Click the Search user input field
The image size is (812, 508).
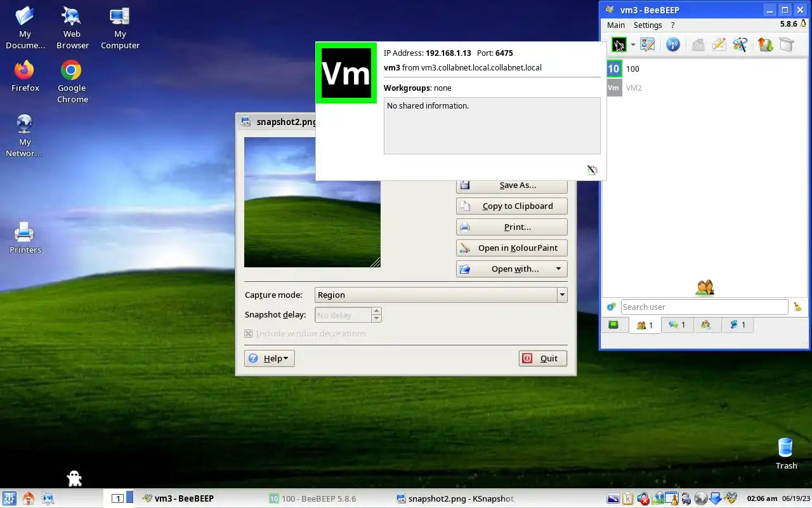pos(704,307)
